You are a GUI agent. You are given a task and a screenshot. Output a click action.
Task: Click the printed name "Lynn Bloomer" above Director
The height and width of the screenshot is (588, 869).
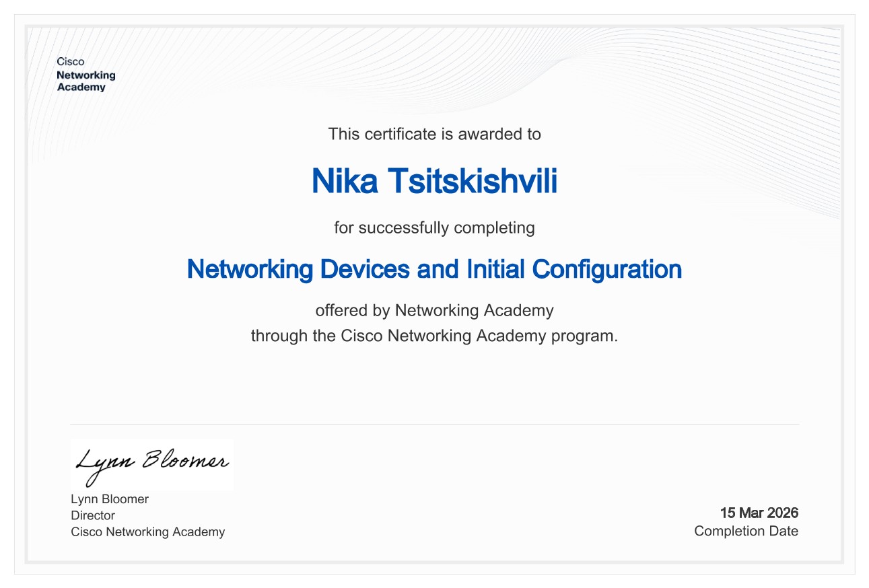(110, 499)
